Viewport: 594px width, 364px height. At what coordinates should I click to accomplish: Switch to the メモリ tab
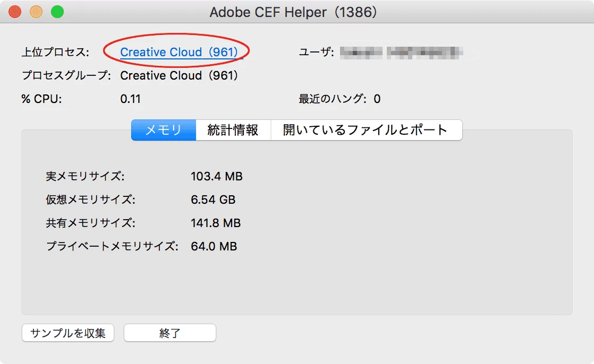(164, 130)
